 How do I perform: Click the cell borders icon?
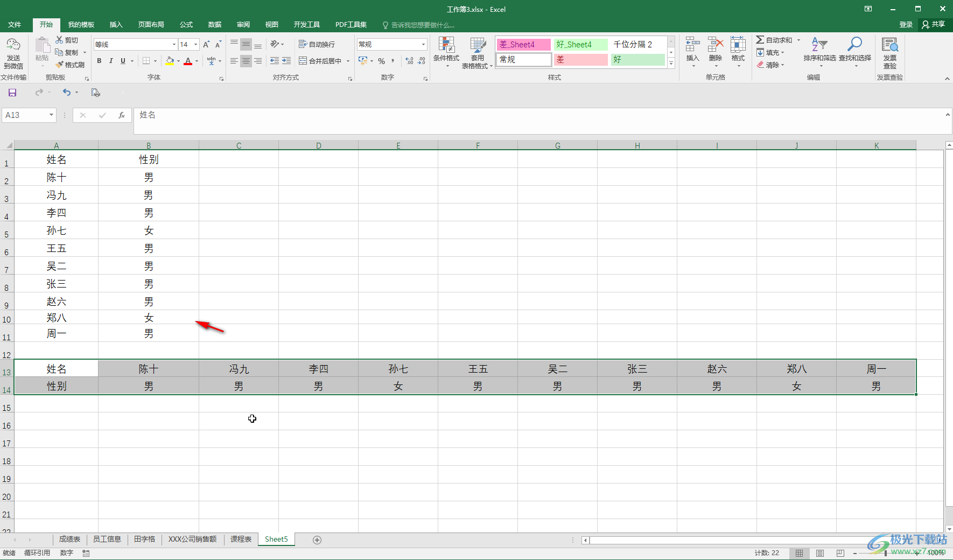146,61
